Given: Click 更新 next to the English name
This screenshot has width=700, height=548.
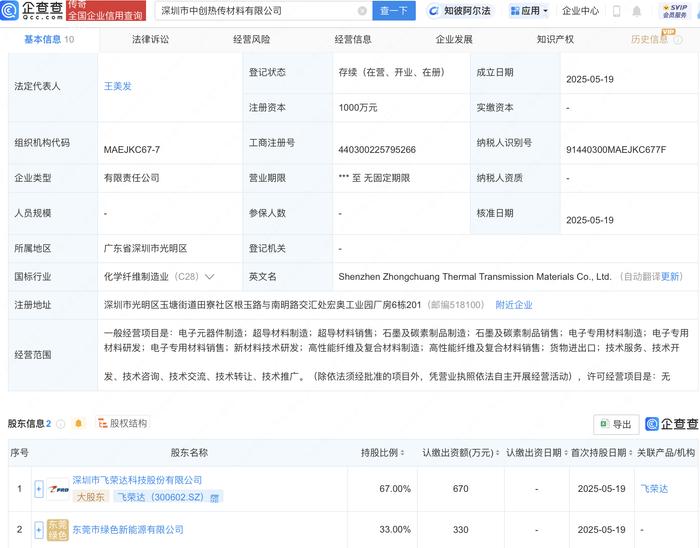Looking at the screenshot, I should [x=670, y=277].
